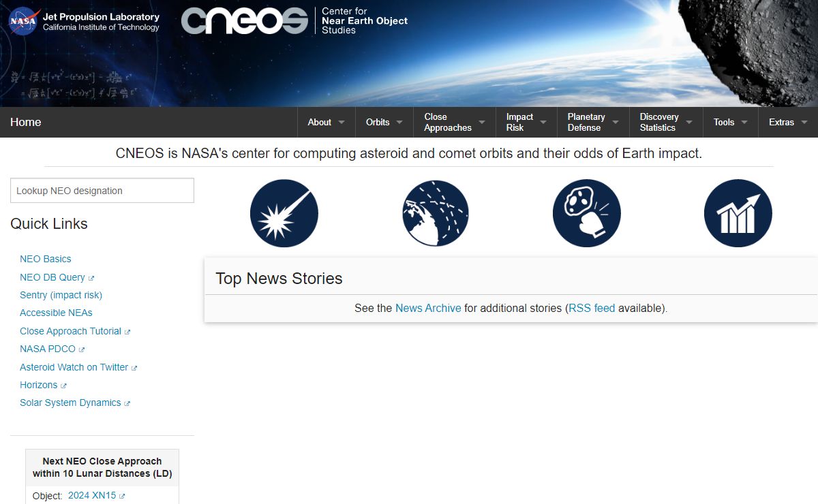This screenshot has width=818, height=504.
Task: Open the Extras dropdown menu
Action: click(788, 122)
